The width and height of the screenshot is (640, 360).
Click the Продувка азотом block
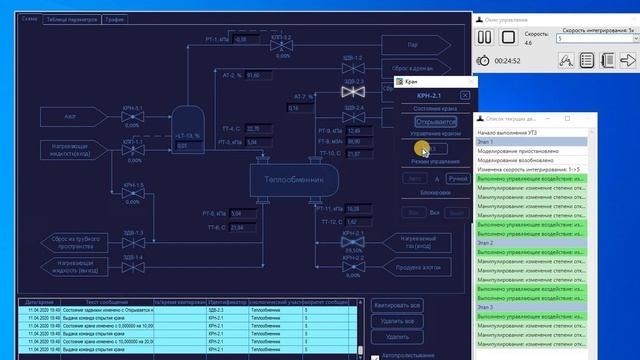tap(417, 267)
